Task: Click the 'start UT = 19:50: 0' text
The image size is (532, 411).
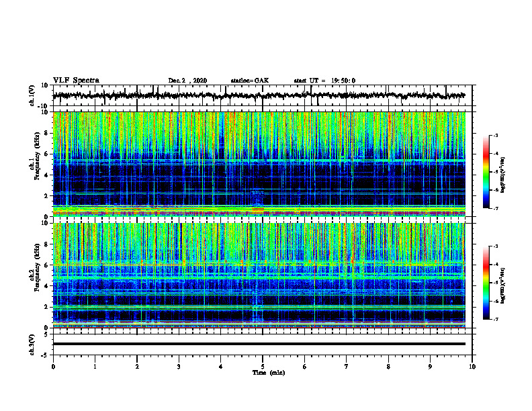Action: [x=324, y=81]
